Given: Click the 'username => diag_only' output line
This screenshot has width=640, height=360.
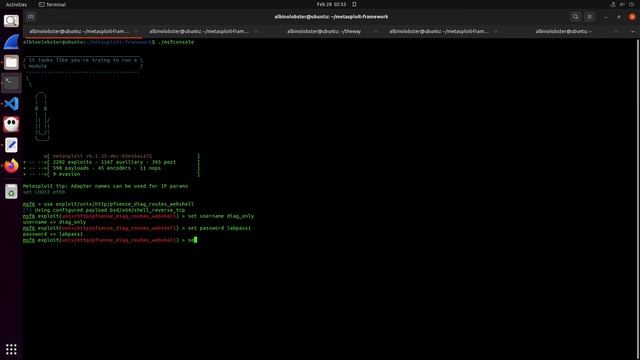Looking at the screenshot, I should [54, 222].
